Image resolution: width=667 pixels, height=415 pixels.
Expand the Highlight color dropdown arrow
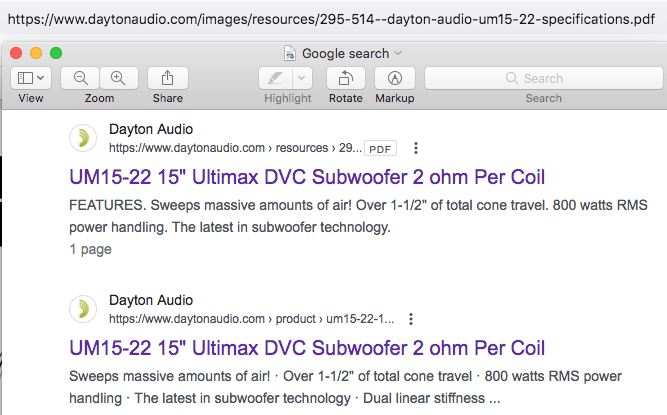(302, 78)
